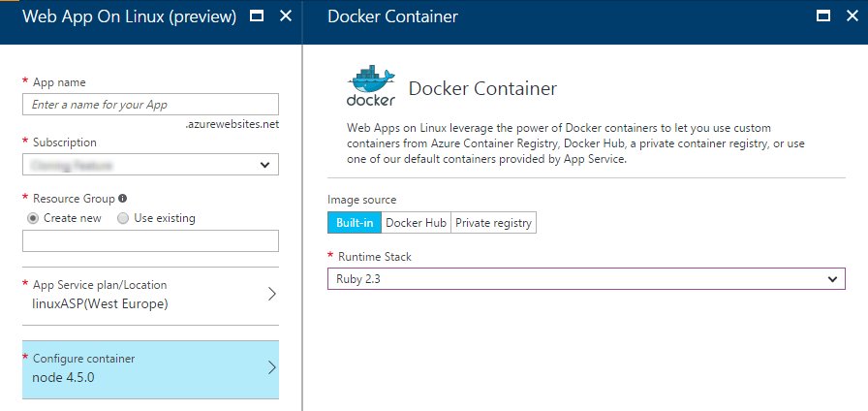Viewport: 868px width, 411px height.
Task: Click the Configure container chevron arrow
Action: (x=271, y=367)
